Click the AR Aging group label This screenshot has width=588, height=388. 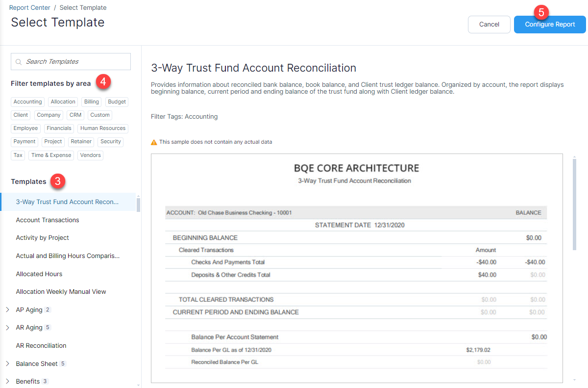coord(29,327)
